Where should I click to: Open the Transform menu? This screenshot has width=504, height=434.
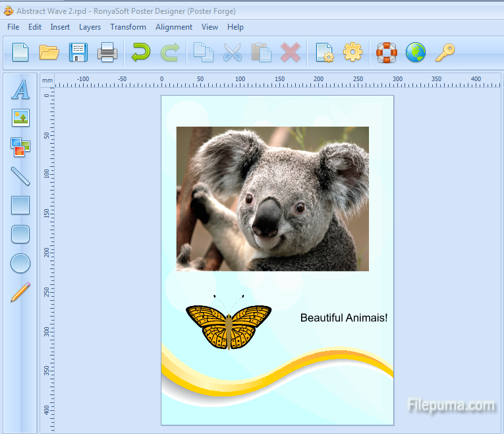128,27
